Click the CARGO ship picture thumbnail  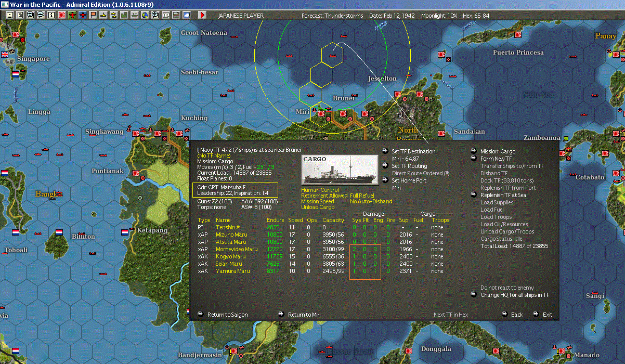point(340,168)
